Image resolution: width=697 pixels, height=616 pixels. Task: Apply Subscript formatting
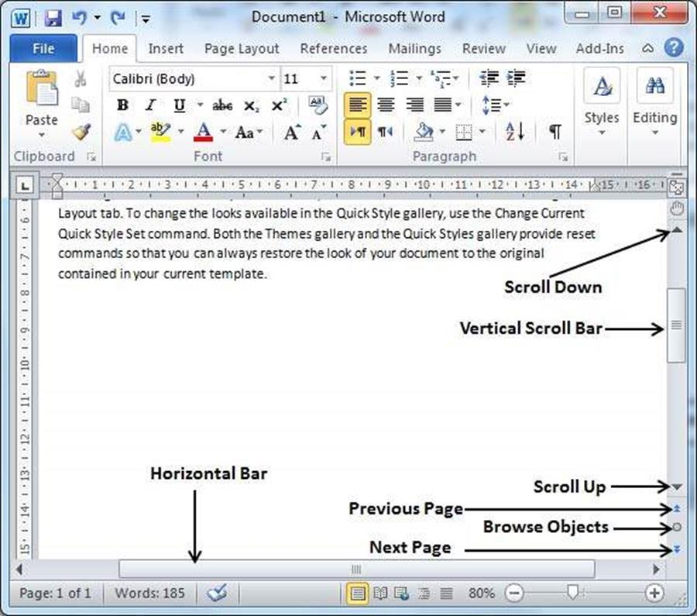click(251, 106)
